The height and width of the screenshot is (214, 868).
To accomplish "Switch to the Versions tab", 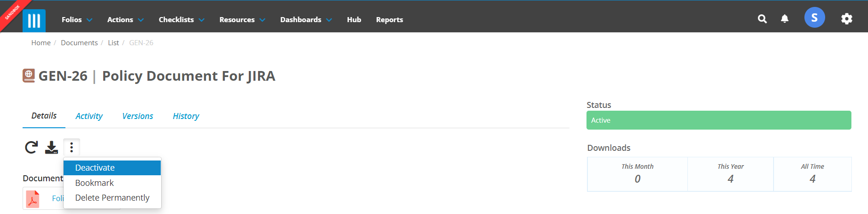I will click(x=137, y=116).
